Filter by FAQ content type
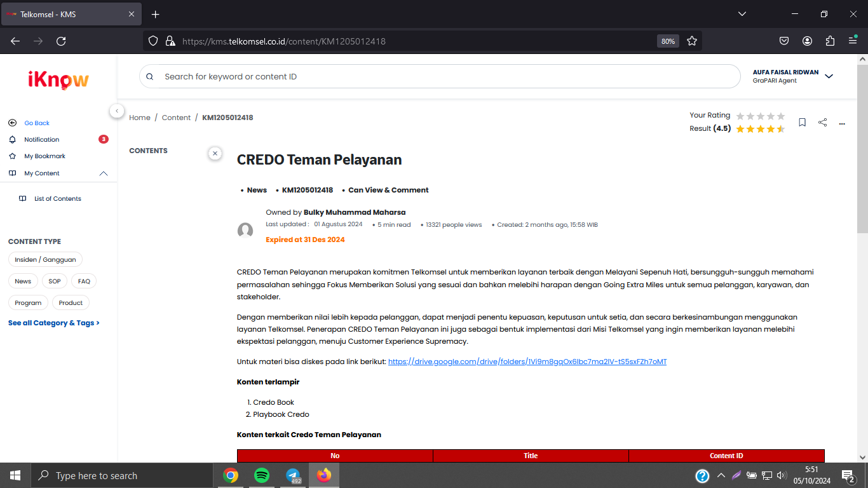 tap(84, 281)
